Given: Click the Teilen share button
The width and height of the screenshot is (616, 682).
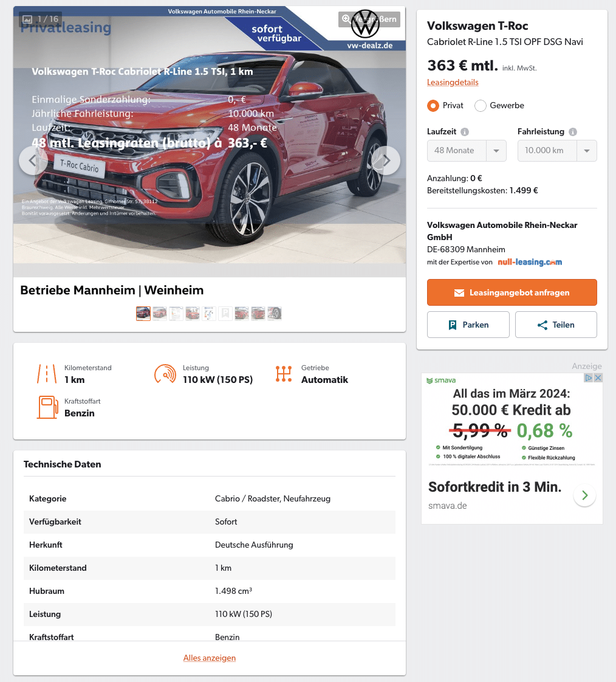Looking at the screenshot, I should 556,325.
